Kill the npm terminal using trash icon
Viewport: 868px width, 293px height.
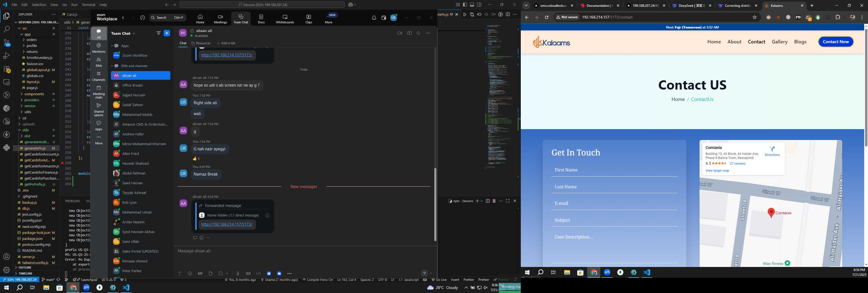click(x=494, y=201)
